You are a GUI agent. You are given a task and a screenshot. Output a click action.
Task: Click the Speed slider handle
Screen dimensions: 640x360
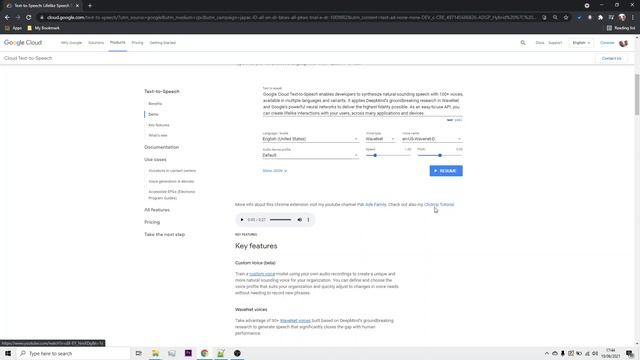pos(375,156)
